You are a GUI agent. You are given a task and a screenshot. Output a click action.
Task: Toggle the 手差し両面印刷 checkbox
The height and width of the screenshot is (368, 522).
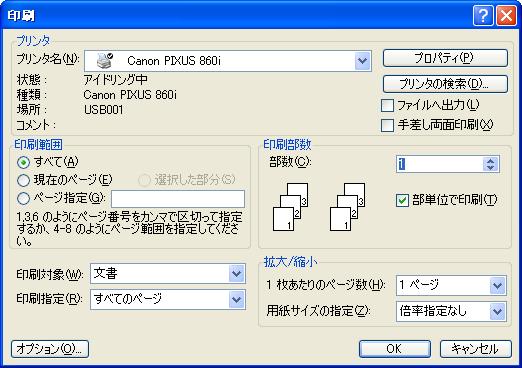pos(387,125)
